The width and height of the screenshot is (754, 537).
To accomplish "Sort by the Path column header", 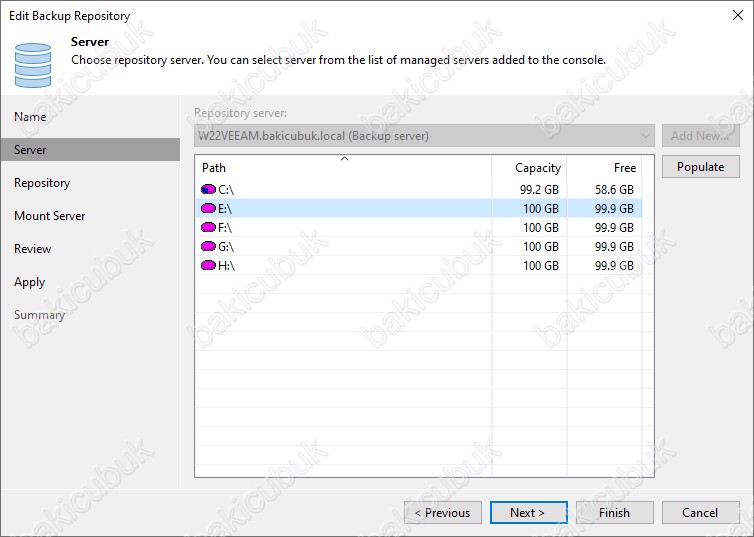I will click(343, 168).
